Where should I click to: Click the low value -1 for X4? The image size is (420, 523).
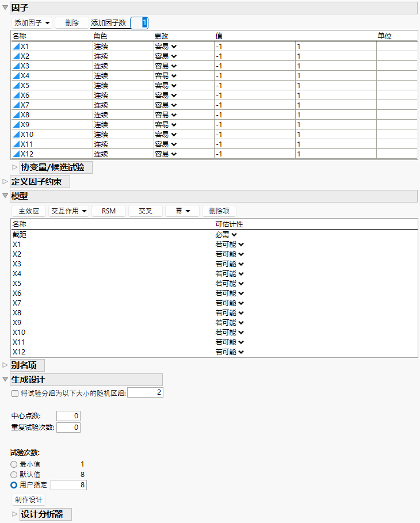coord(254,76)
